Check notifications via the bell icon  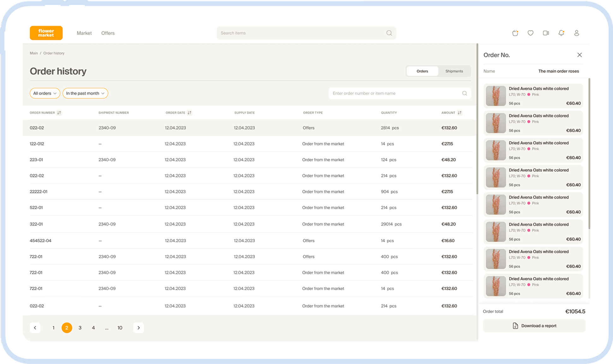tap(561, 33)
